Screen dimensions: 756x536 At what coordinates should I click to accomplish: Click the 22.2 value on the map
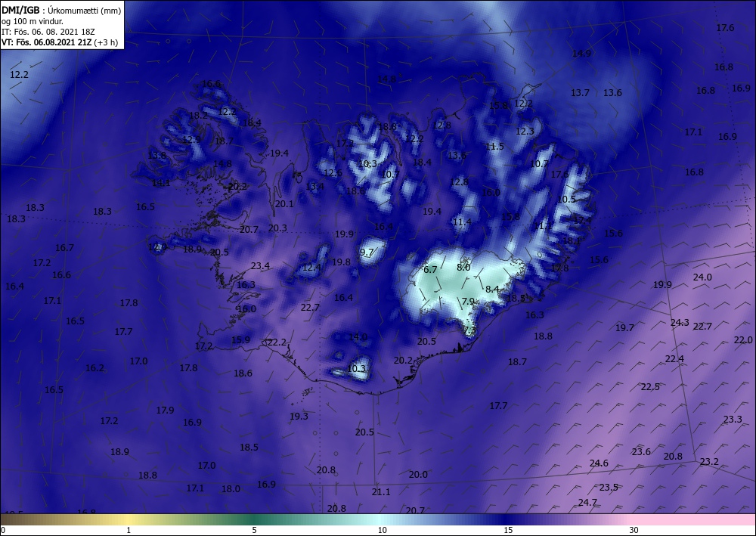pos(277,342)
